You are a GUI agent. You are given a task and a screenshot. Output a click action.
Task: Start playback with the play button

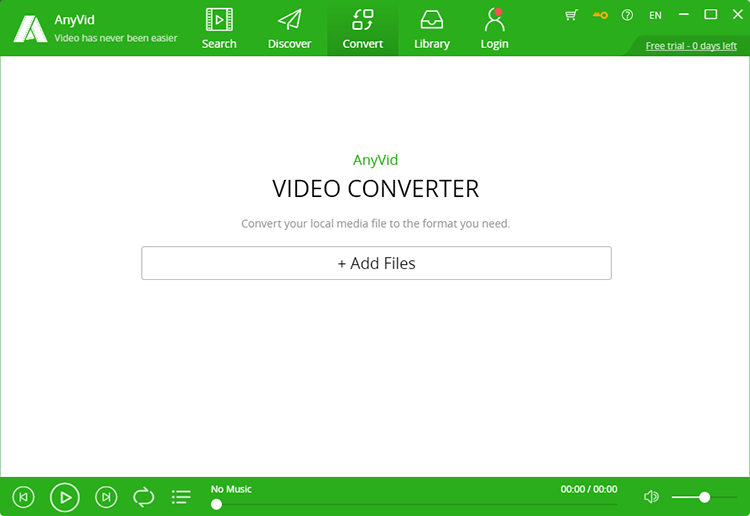click(x=65, y=497)
